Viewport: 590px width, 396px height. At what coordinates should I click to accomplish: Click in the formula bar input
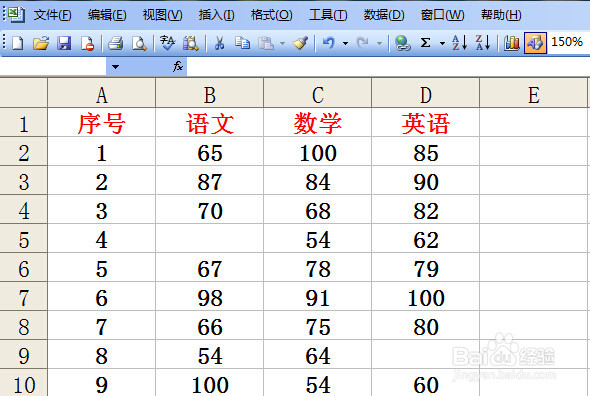tap(388, 67)
